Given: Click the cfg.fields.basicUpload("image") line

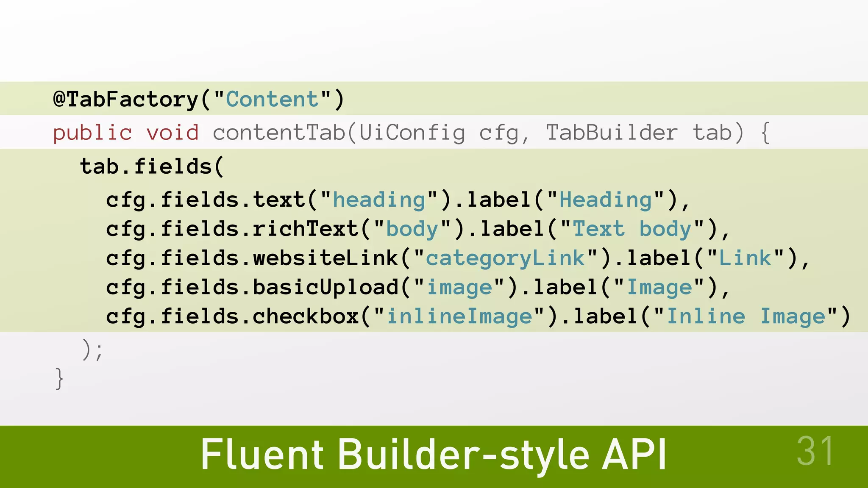Looking at the screenshot, I should coord(418,288).
